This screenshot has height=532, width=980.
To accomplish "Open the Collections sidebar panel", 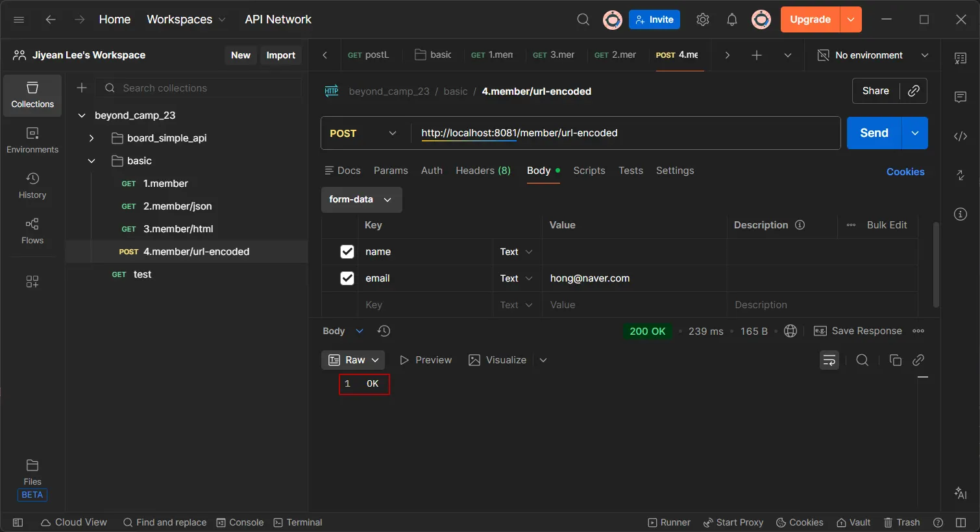I will 32,95.
